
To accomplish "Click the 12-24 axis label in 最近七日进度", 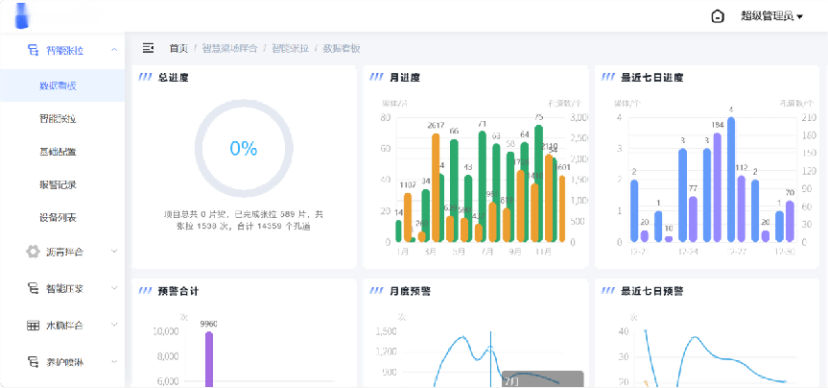I will pyautogui.click(x=688, y=252).
